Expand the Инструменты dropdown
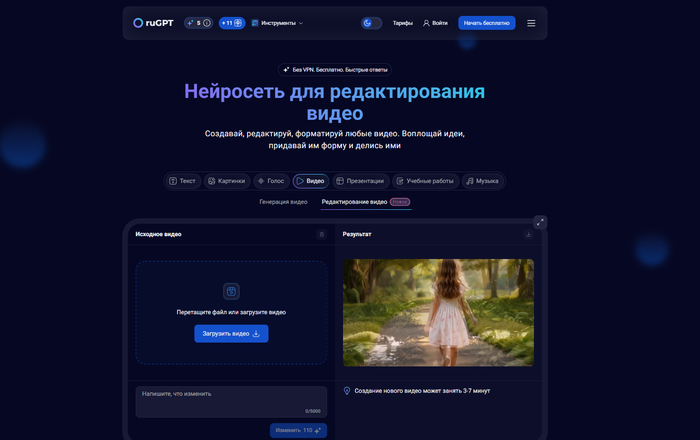Screen dimensions: 700x440 (x=277, y=23)
